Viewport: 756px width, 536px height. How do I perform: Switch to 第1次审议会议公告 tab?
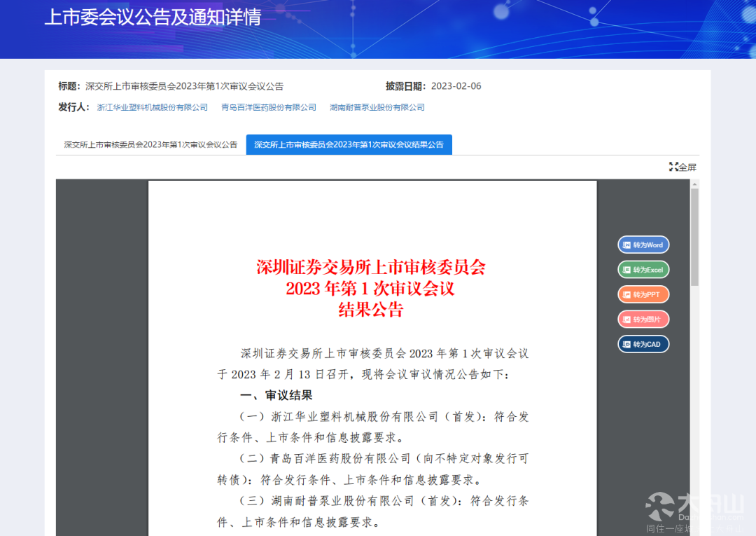pyautogui.click(x=151, y=145)
